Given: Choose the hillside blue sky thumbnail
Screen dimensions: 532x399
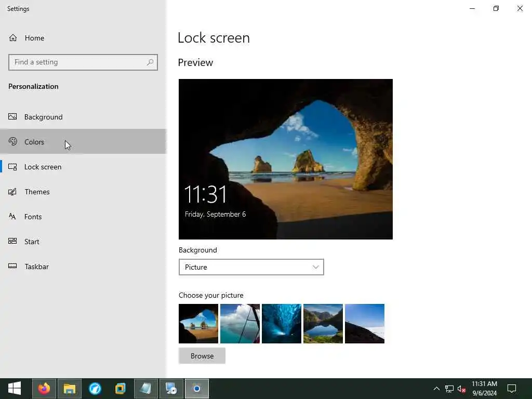Looking at the screenshot, I should click(365, 324).
